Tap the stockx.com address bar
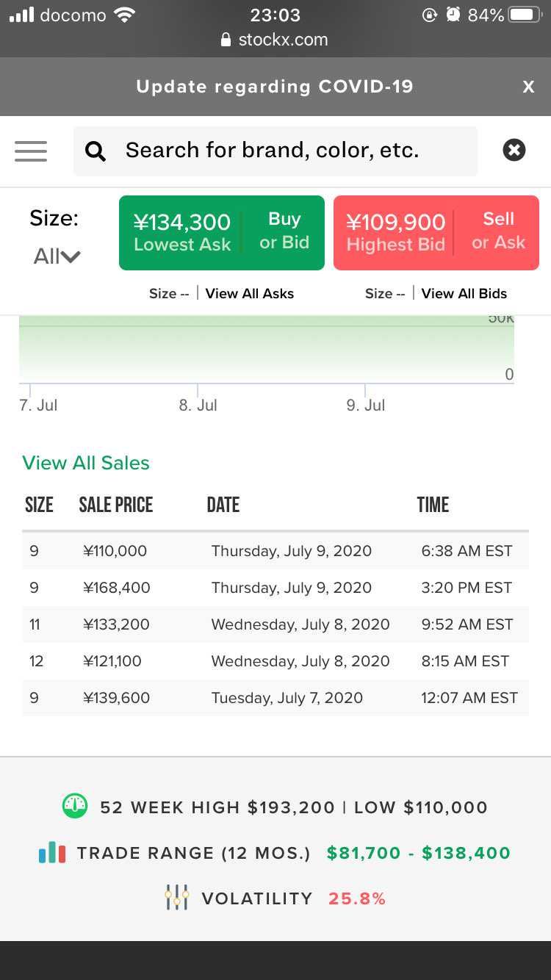 click(x=275, y=40)
